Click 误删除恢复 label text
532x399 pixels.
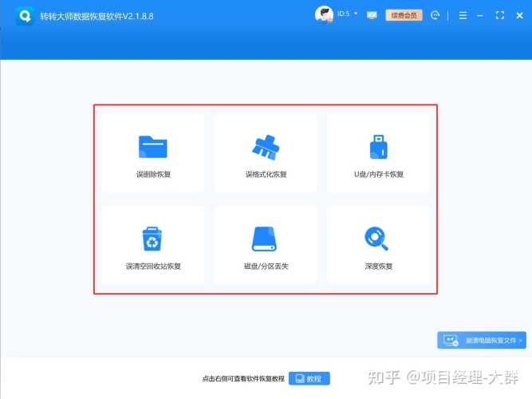[x=153, y=174]
